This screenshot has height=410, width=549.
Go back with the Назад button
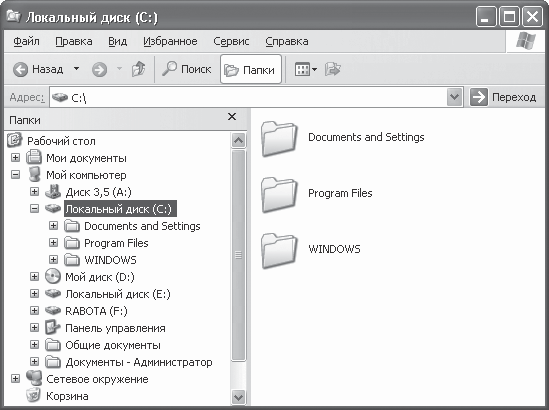click(38, 69)
